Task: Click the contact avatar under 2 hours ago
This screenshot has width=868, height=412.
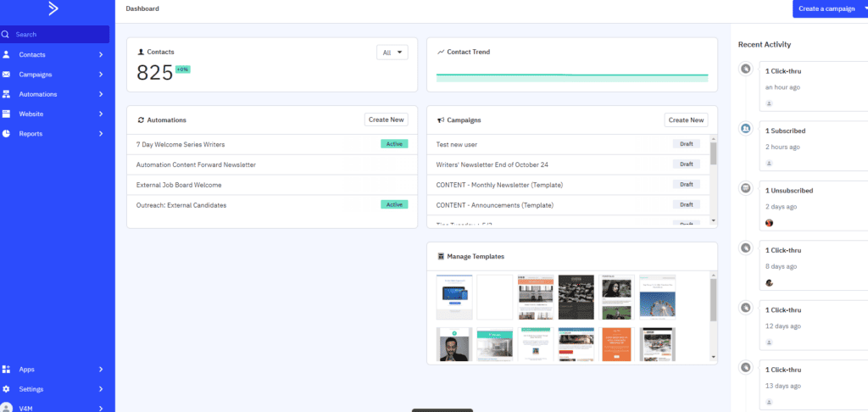Action: (x=769, y=164)
